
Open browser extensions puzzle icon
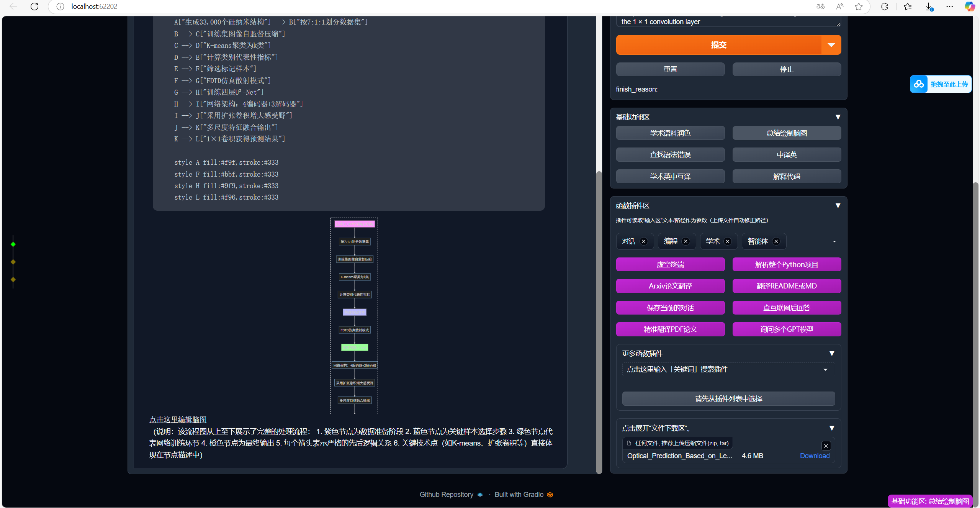(884, 7)
